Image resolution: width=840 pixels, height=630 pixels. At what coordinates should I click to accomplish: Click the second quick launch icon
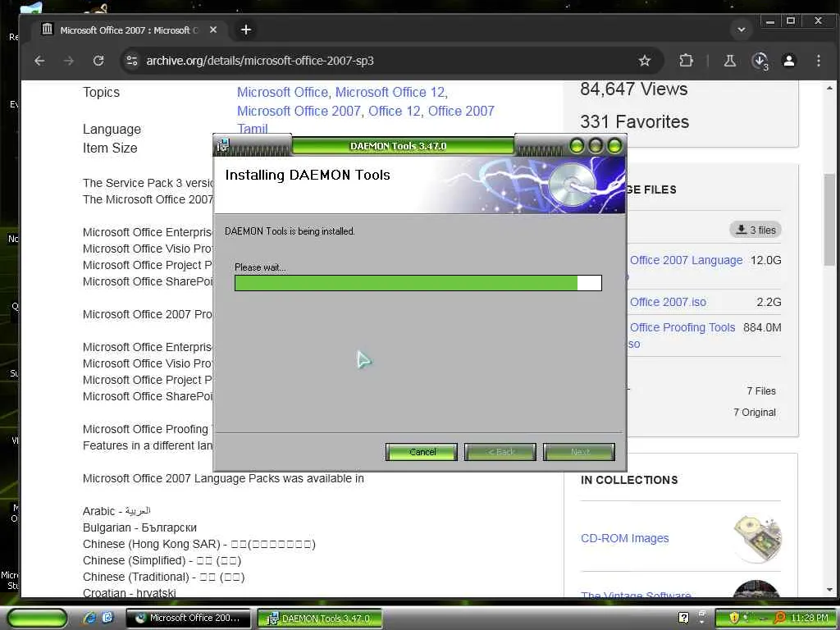(107, 618)
